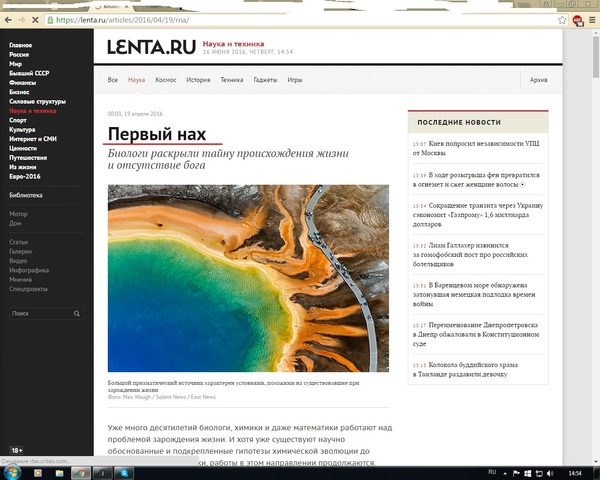The width and height of the screenshot is (600, 480).
Task: Open news about Киев и УПЦ
Action: tap(476, 148)
